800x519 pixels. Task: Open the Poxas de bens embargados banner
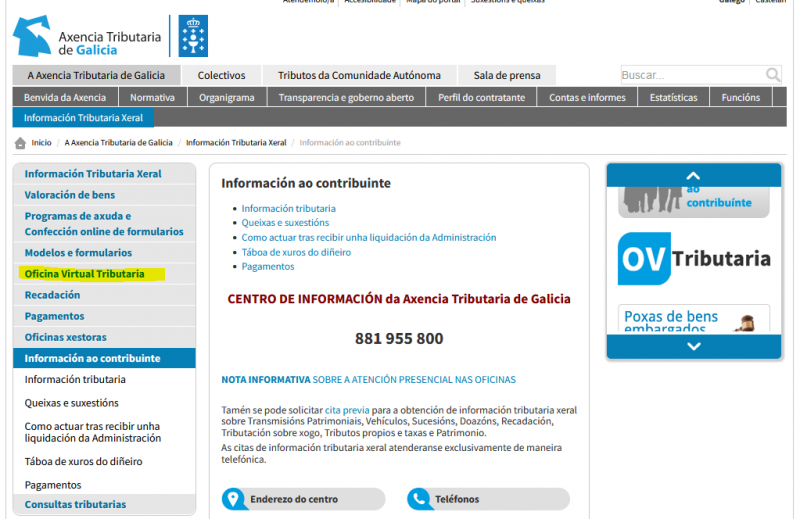[694, 319]
